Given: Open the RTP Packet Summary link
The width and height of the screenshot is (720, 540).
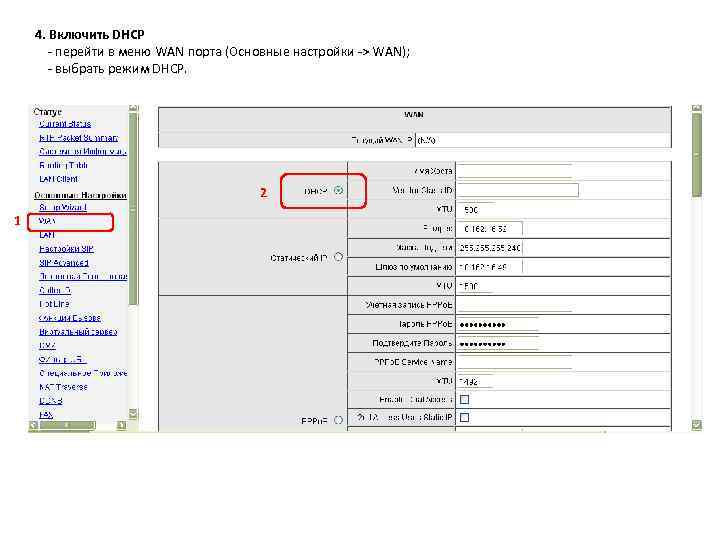Looking at the screenshot, I should click(79, 138).
